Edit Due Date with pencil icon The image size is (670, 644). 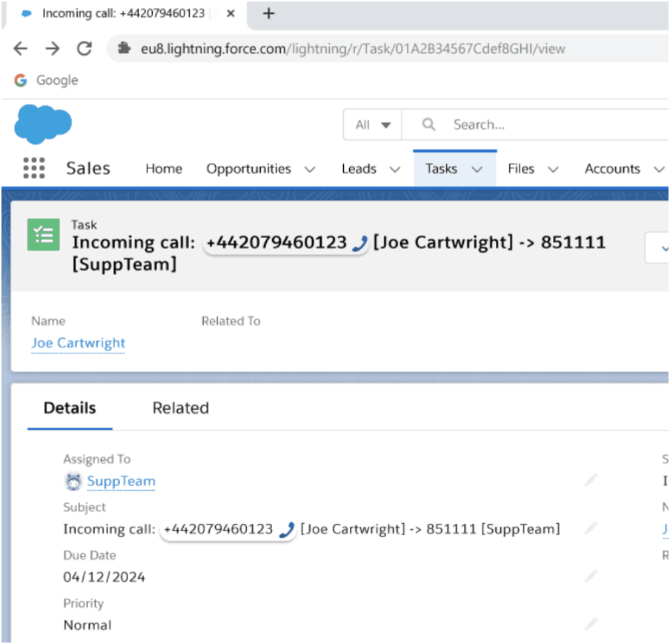tap(591, 576)
